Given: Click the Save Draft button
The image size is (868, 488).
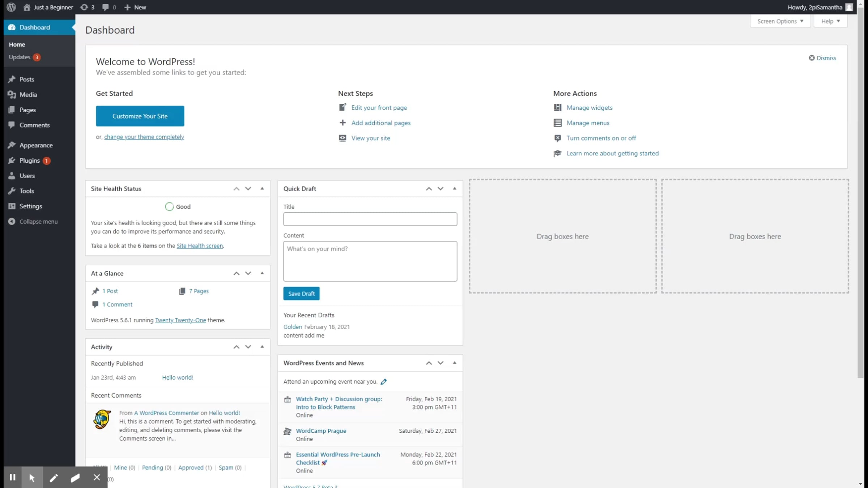Looking at the screenshot, I should click(x=301, y=294).
